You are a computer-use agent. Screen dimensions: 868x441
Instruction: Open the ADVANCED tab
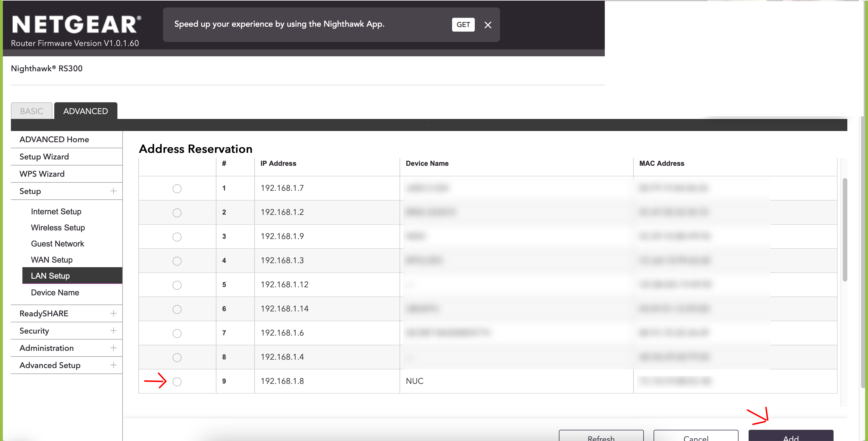tap(86, 111)
